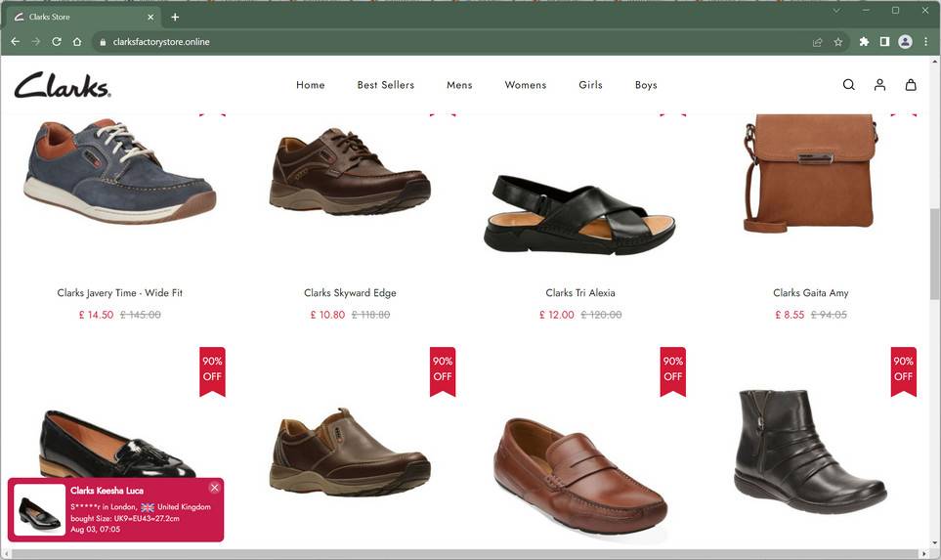This screenshot has height=560, width=941.
Task: Open Clarks Tri Alexia product link
Action: (x=580, y=293)
